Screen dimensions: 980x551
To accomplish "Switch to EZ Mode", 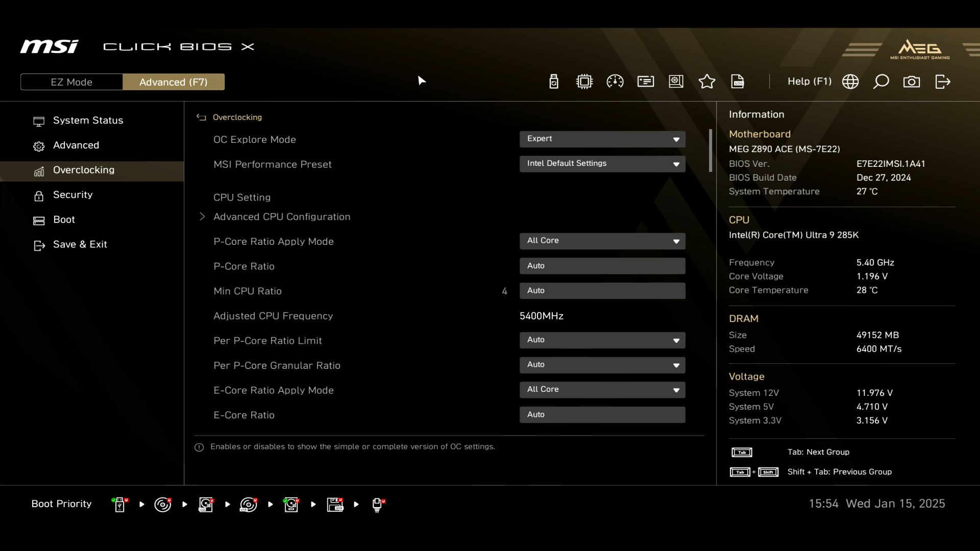I will point(71,82).
